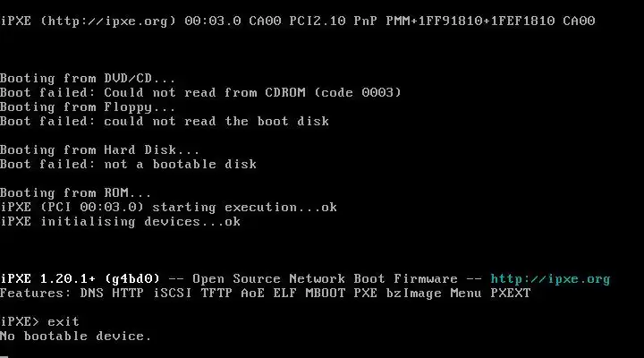Click the 'not a bootable disk' error text

[180, 164]
